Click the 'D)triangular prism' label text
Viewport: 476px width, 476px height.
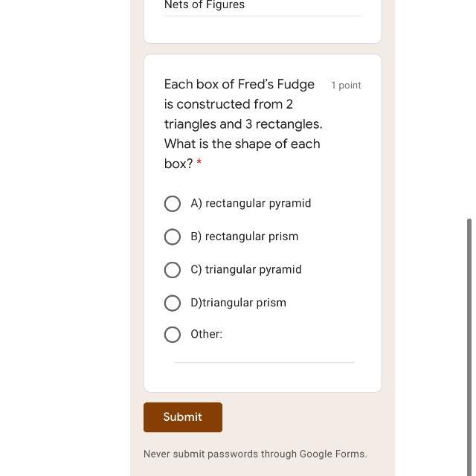(x=238, y=303)
